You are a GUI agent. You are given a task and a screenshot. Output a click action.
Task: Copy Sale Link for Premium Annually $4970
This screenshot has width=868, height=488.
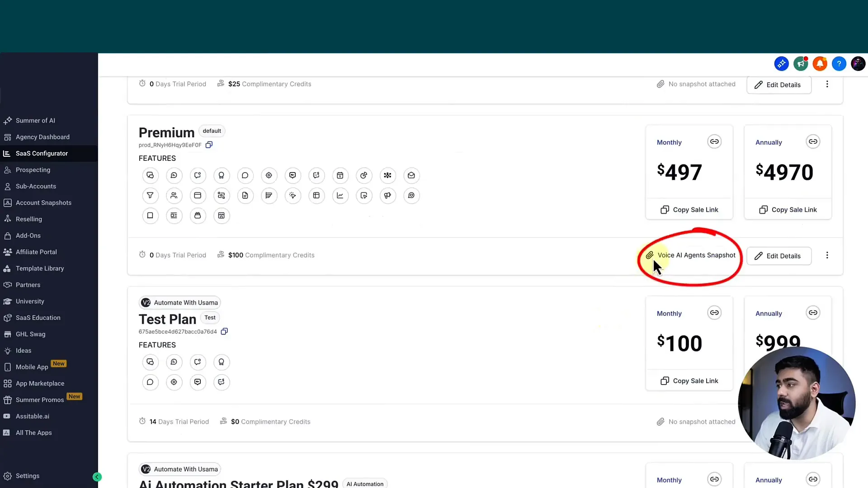click(788, 210)
